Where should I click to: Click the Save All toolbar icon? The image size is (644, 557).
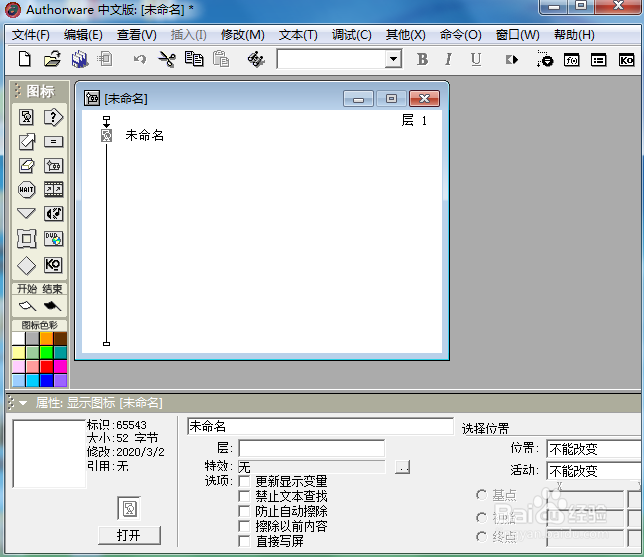[80, 60]
